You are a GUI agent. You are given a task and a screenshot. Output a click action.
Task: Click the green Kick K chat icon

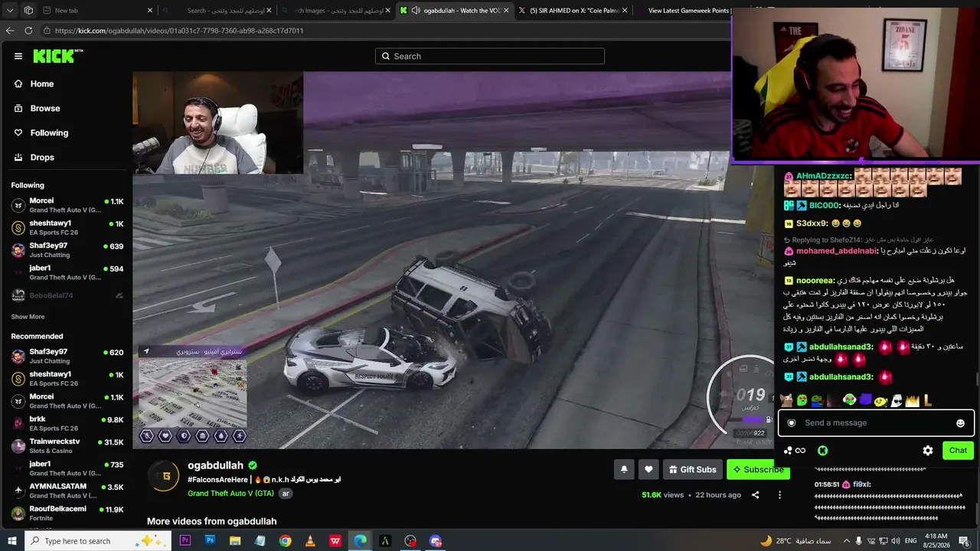tap(823, 451)
